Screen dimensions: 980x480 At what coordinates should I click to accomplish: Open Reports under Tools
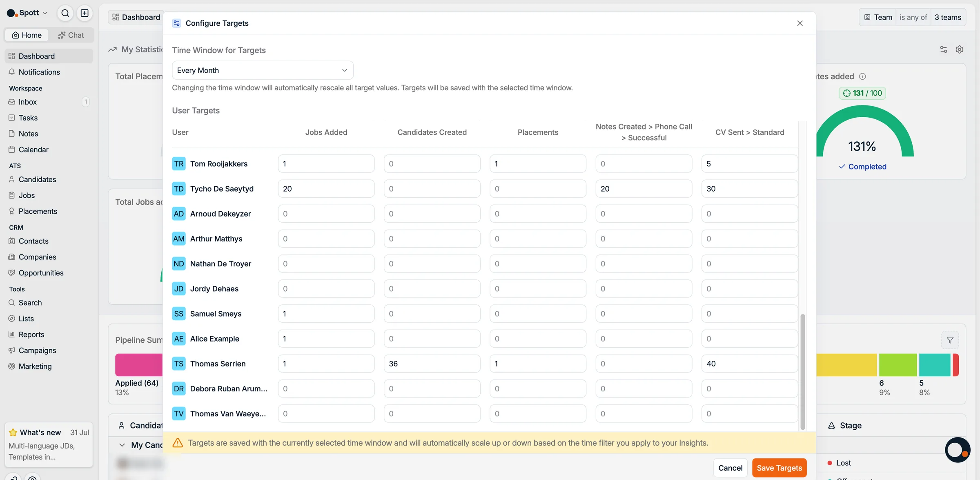point(49,335)
